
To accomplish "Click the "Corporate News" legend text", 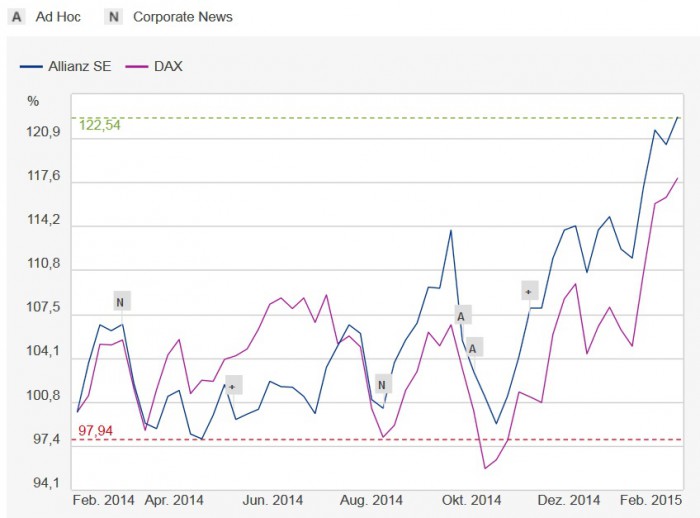I will (x=183, y=17).
